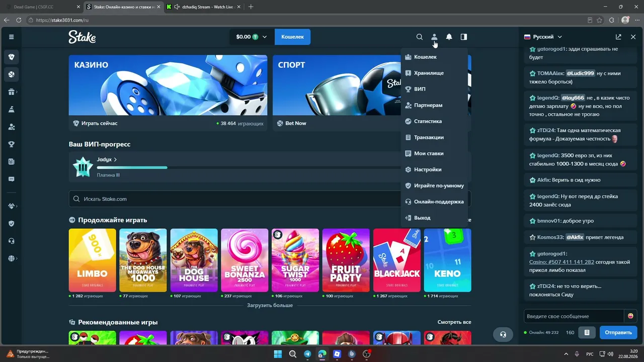
Task: Open the VIP trophy icon in the sidebar
Action: (x=11, y=144)
